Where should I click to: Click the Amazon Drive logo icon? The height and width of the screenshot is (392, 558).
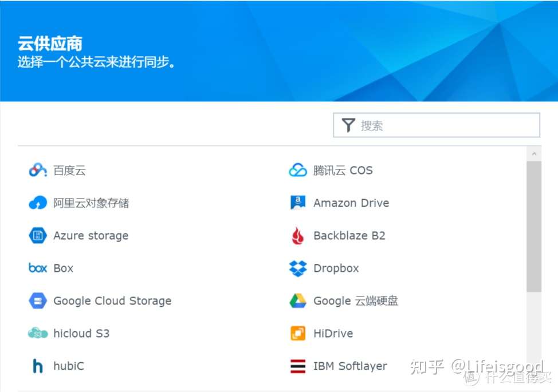tap(298, 203)
